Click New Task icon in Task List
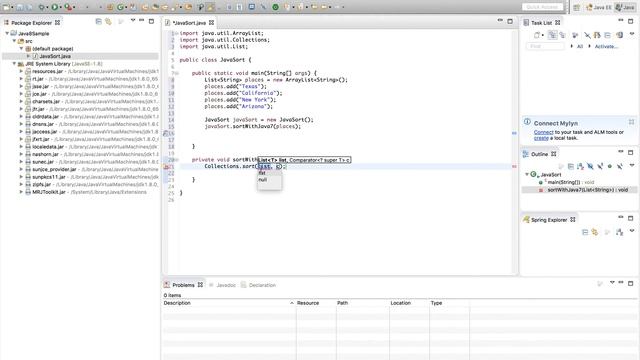The width and height of the screenshot is (640, 360). (537, 35)
